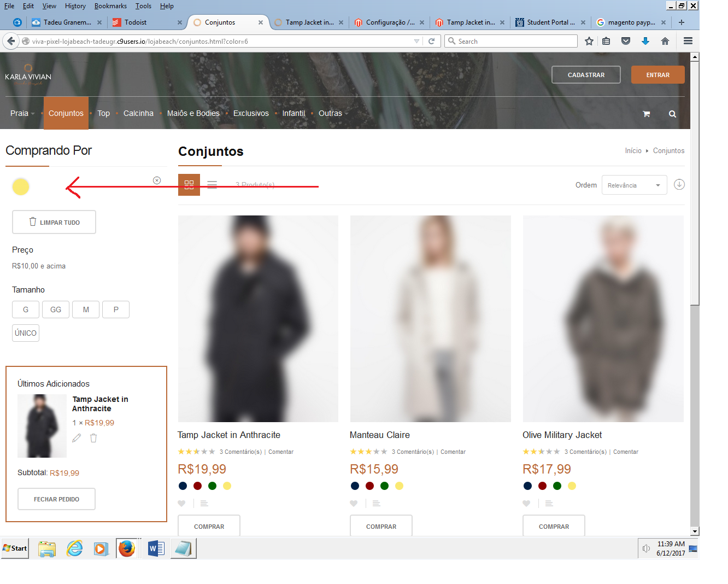This screenshot has width=728, height=584.
Task: Remove the yellow color filter with the x icon
Action: [157, 180]
